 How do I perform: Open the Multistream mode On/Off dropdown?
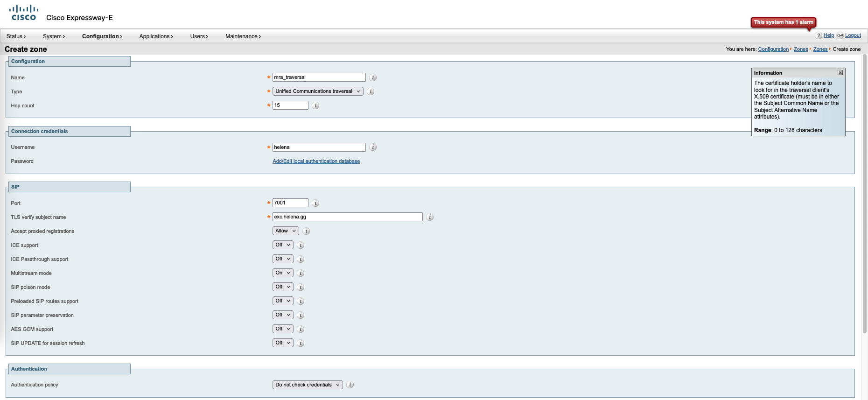pyautogui.click(x=283, y=273)
